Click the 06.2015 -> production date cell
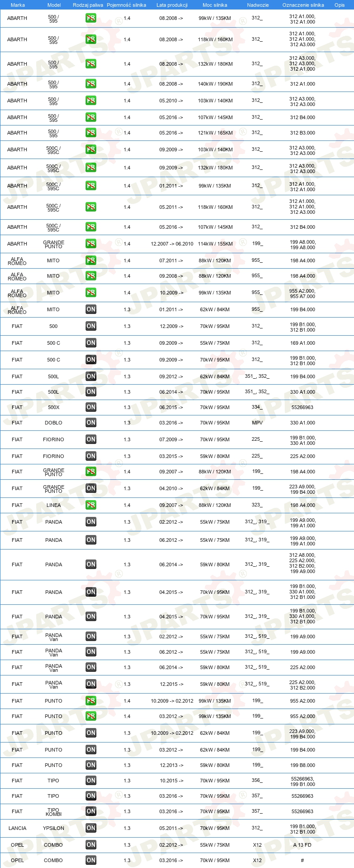Image resolution: width=354 pixels, height=868 pixels. pos(172,407)
